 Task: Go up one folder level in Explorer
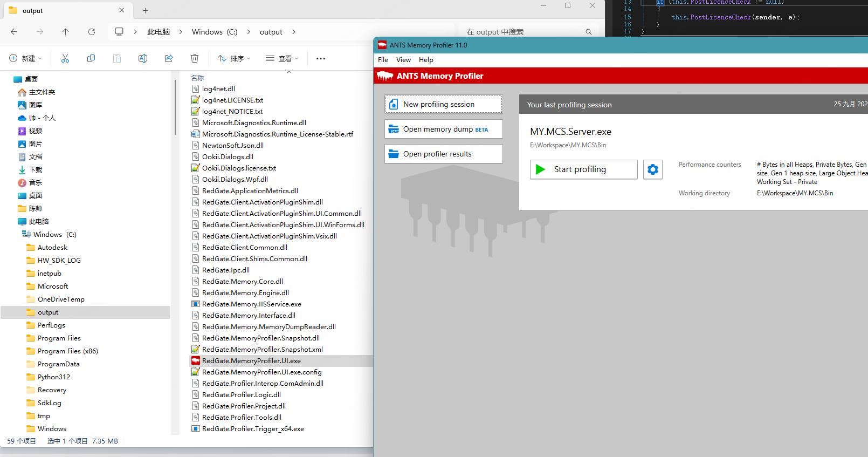click(66, 32)
